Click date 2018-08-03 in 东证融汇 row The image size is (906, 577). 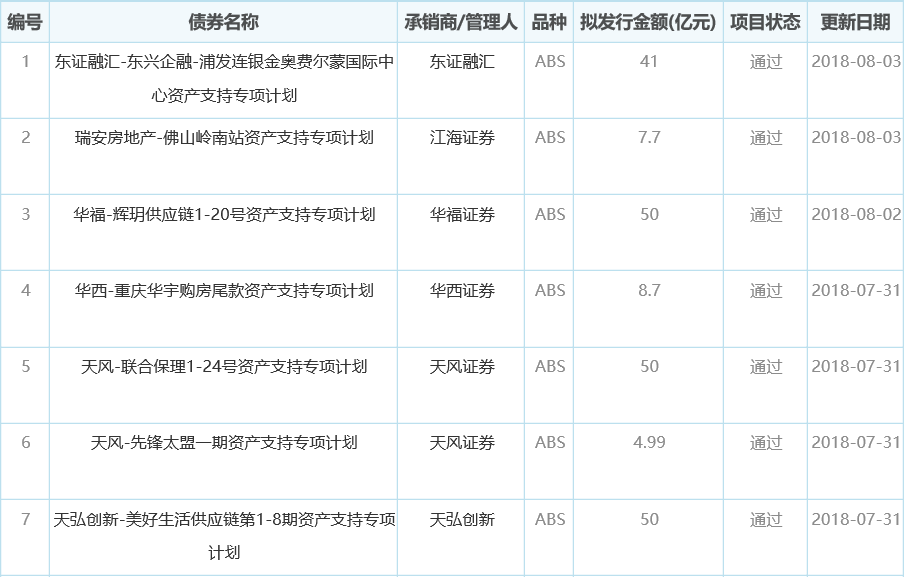(x=856, y=61)
